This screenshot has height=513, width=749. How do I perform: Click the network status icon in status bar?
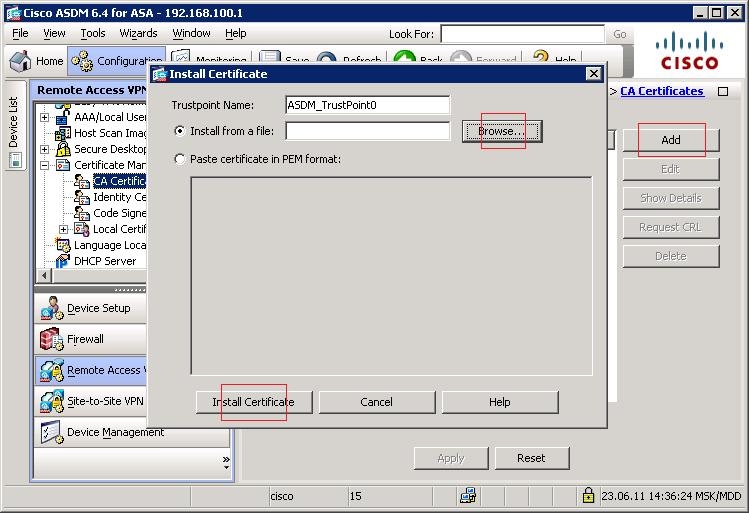pos(468,496)
